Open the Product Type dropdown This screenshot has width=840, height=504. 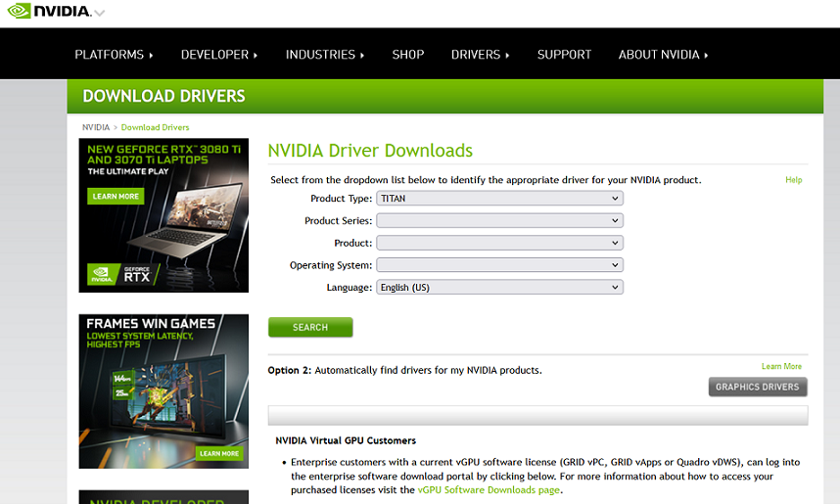(500, 199)
